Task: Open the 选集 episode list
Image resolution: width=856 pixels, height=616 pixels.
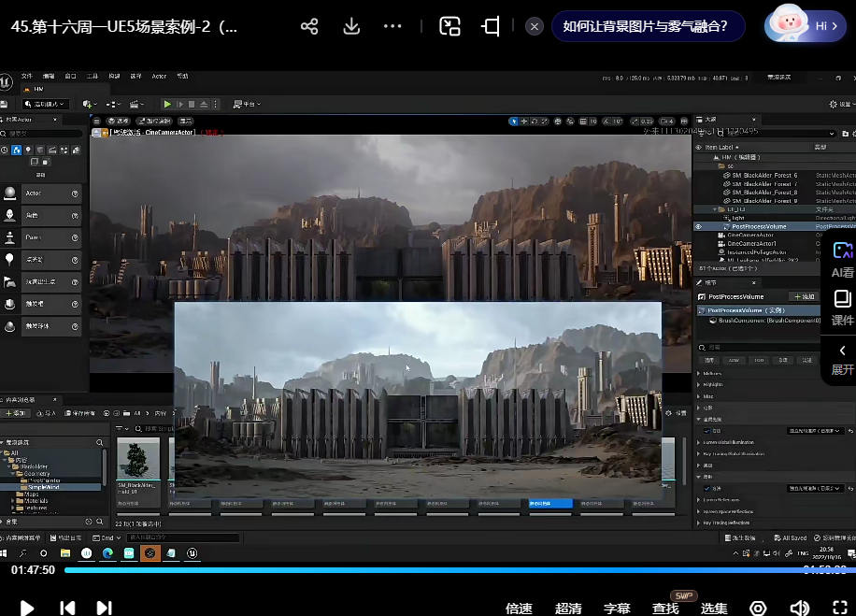Action: click(714, 609)
